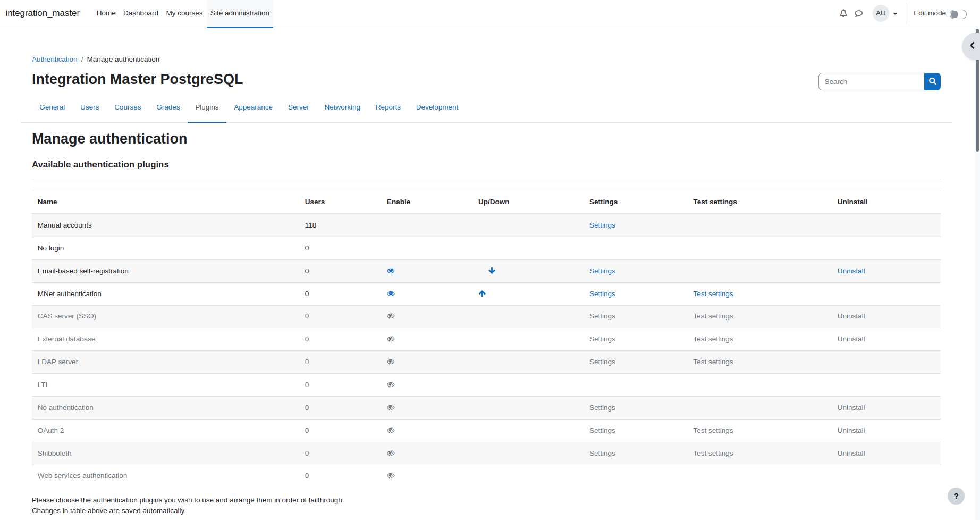This screenshot has height=520, width=980.
Task: Open Settings for Email-based self-registration
Action: (602, 271)
